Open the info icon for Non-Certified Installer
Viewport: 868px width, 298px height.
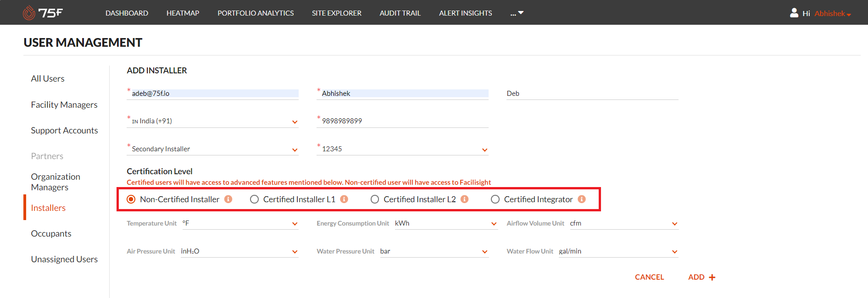228,199
